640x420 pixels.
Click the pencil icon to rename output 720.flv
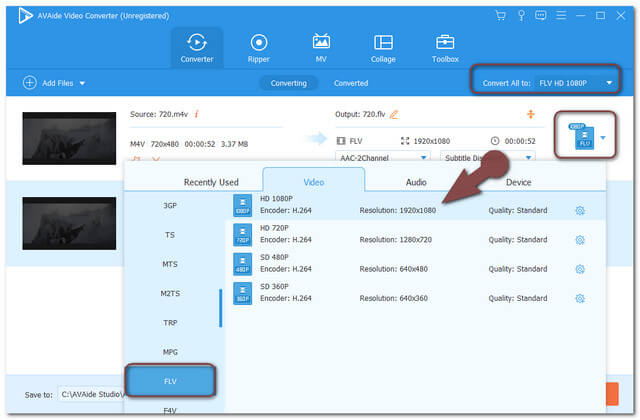point(394,115)
